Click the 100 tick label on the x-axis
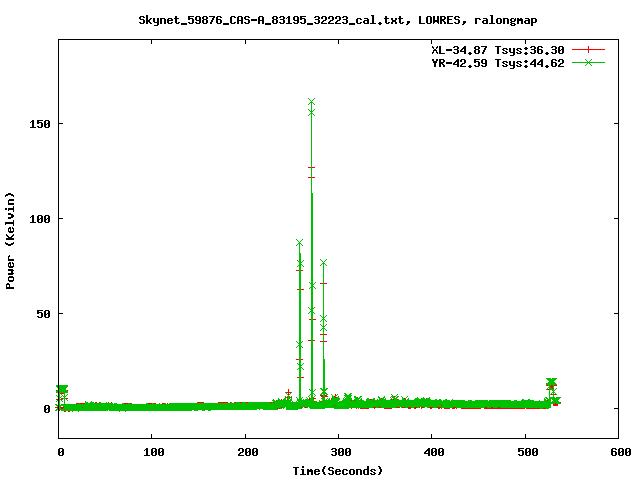This screenshot has height=480, width=640. pos(153,452)
